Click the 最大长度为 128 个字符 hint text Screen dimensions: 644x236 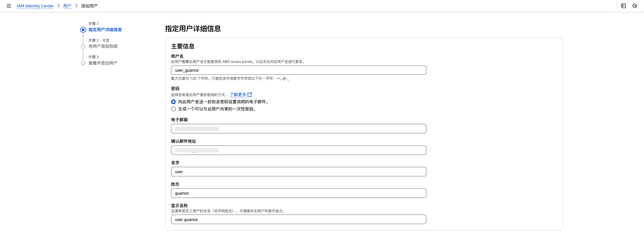(x=230, y=79)
